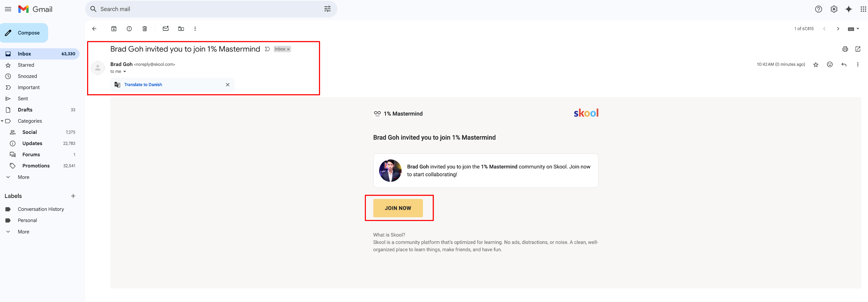Open email in a new window
This screenshot has width=868, height=302.
[858, 49]
